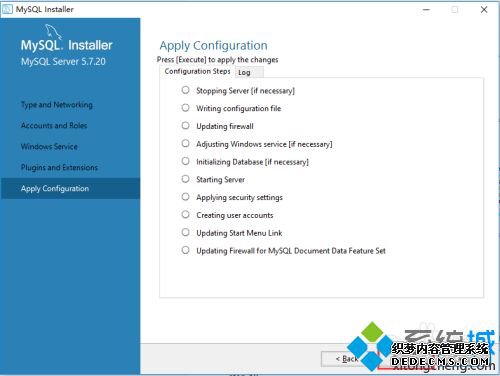Select the Applying security settings step indicator
Image resolution: width=500 pixels, height=376 pixels.
coord(185,197)
